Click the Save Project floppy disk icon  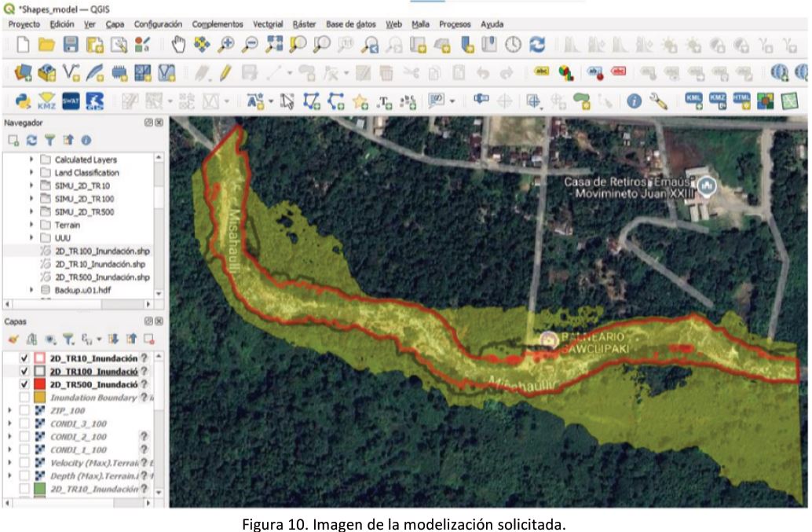coord(71,45)
